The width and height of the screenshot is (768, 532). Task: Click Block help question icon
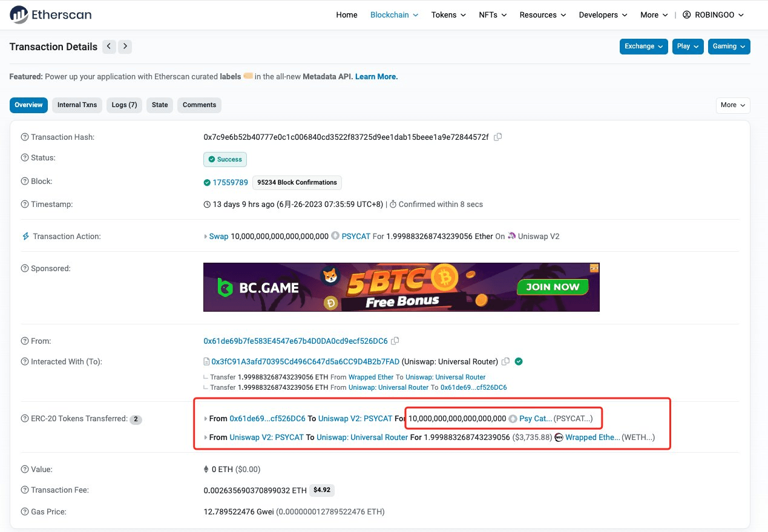25,182
